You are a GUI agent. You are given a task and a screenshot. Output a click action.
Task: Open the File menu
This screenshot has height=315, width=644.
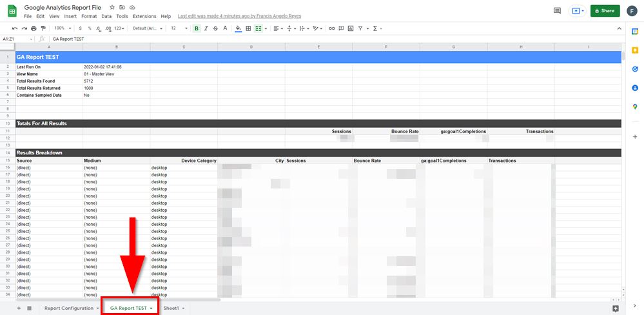[28, 16]
